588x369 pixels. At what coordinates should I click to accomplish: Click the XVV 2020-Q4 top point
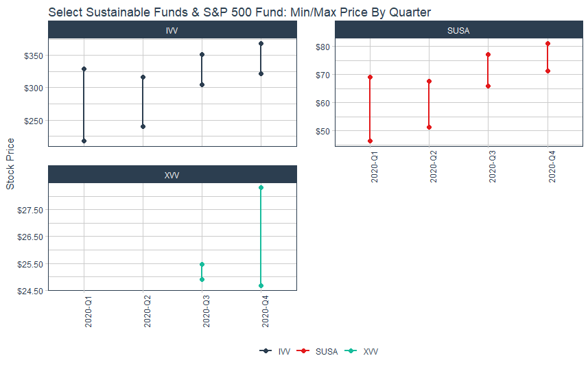click(261, 187)
